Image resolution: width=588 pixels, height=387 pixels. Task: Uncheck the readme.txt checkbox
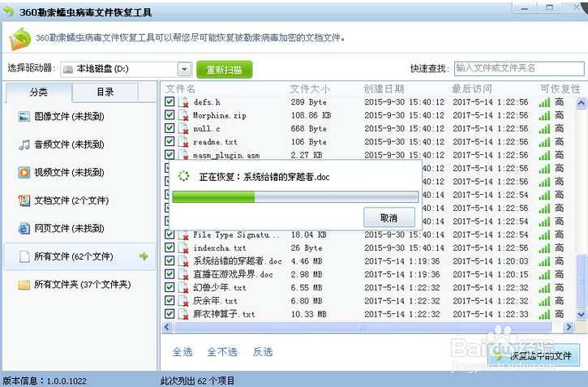click(170, 141)
